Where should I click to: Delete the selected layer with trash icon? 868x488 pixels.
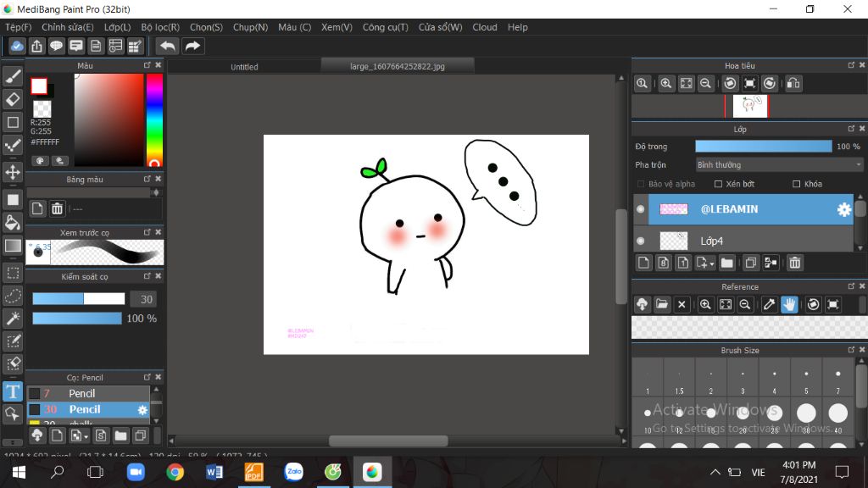[795, 263]
